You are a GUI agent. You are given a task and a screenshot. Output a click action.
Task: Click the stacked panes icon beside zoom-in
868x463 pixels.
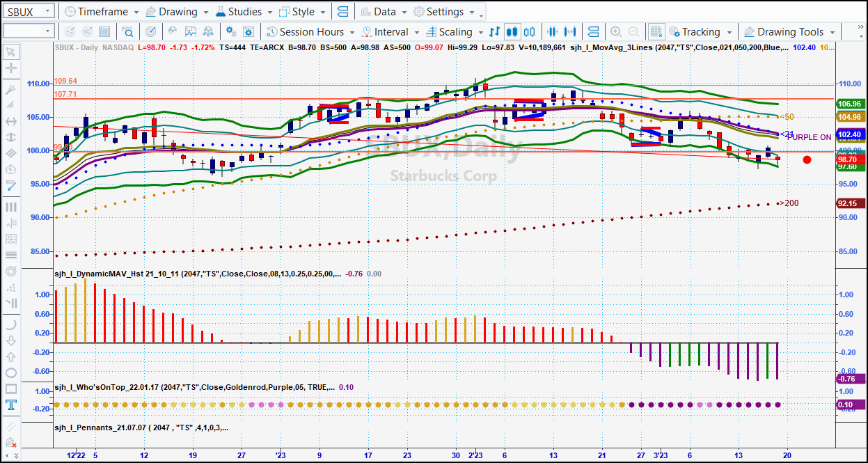[x=593, y=31]
